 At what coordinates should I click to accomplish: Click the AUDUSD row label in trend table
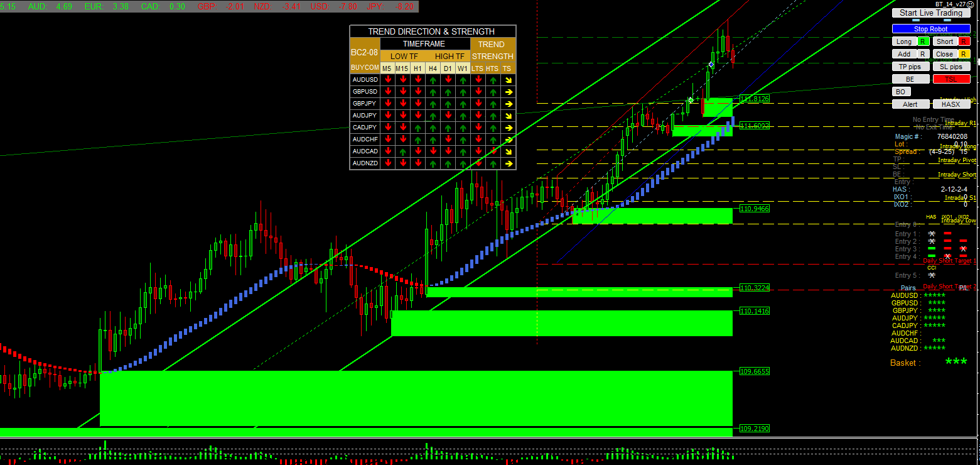pos(365,80)
